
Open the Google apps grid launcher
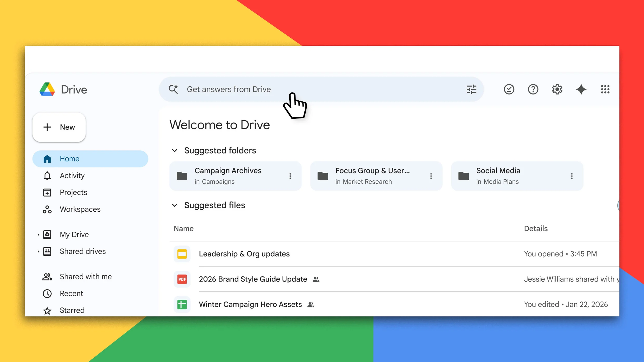[x=605, y=89]
